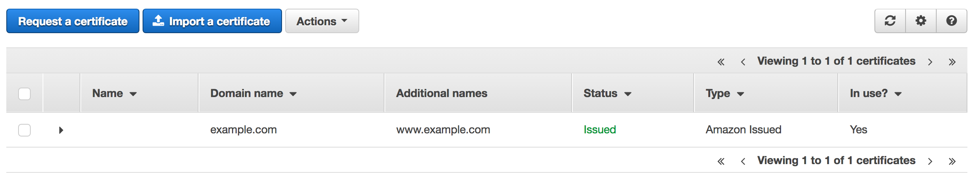Expand the example.com certificate details
Viewport: 980px width, 187px height.
(61, 130)
